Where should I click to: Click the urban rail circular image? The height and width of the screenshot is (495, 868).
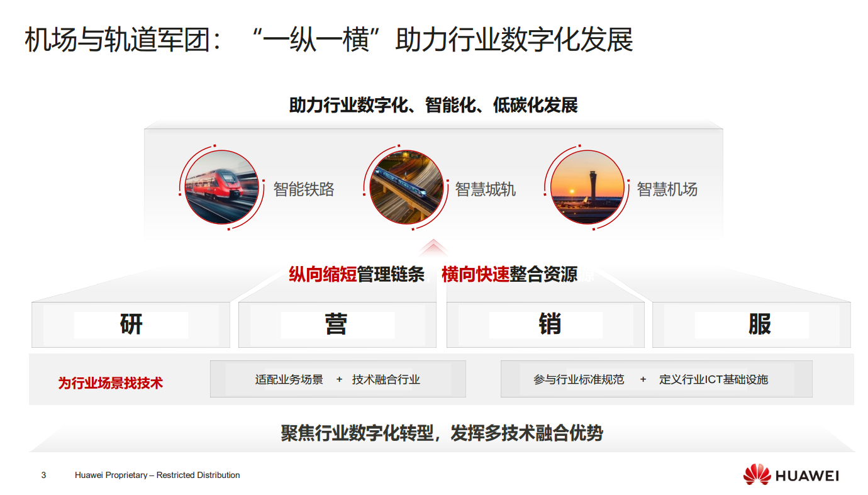(x=406, y=187)
